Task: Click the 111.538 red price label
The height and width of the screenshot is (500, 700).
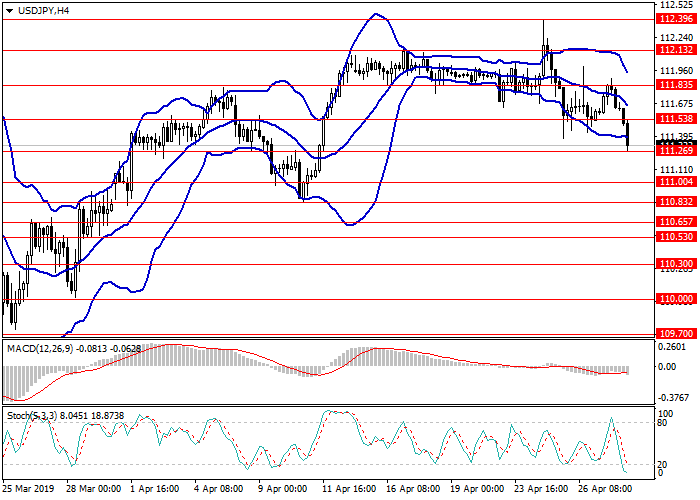Action: pyautogui.click(x=676, y=119)
